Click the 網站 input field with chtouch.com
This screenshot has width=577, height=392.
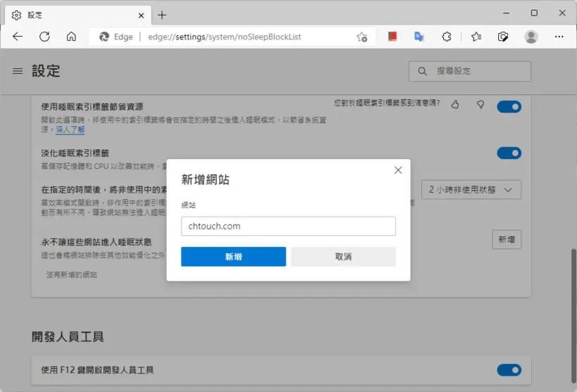[288, 226]
